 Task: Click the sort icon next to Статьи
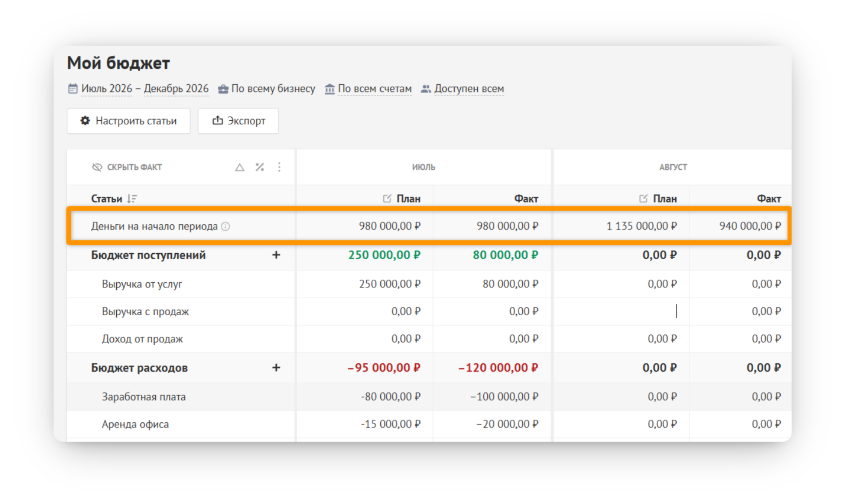click(x=132, y=199)
